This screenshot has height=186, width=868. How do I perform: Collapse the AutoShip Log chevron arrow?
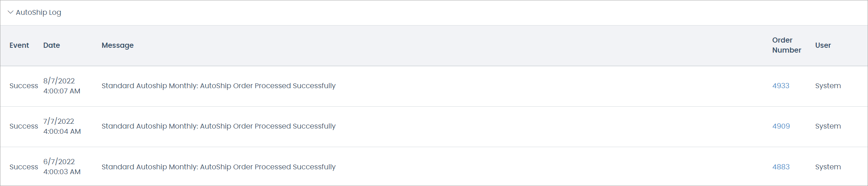[10, 12]
